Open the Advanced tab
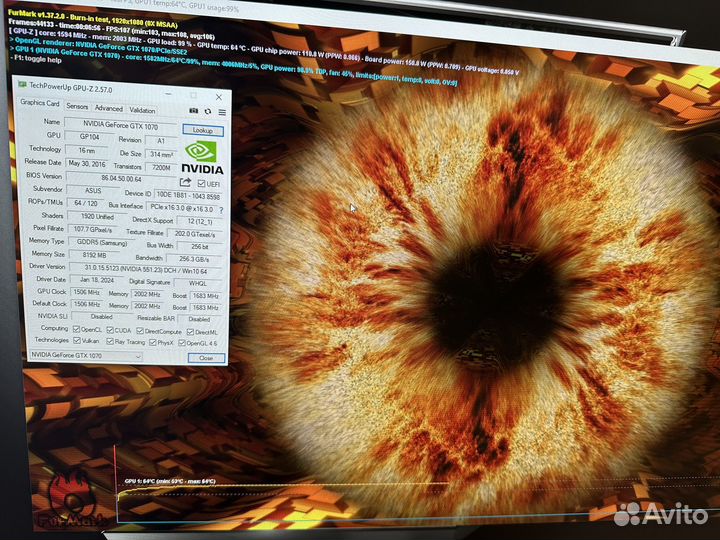 tap(108, 108)
